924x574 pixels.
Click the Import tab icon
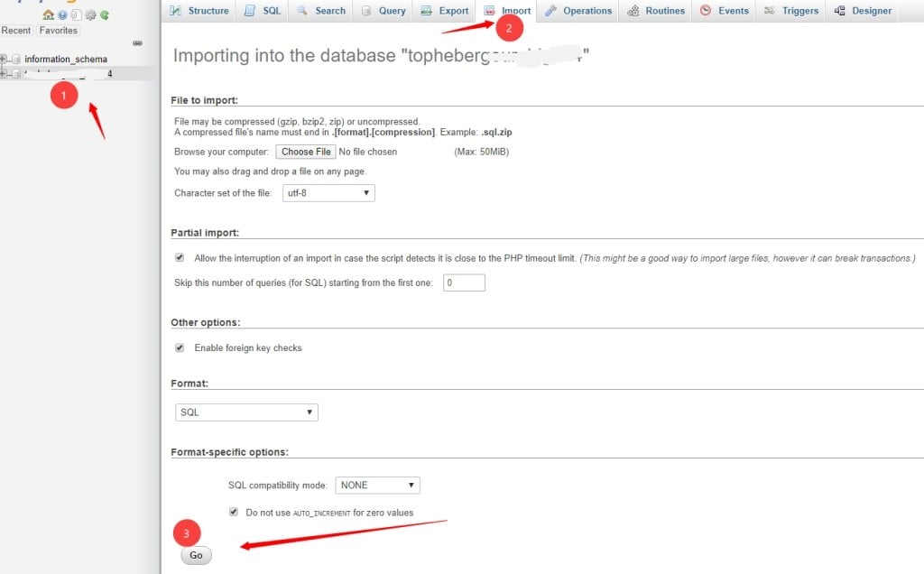coord(489,11)
